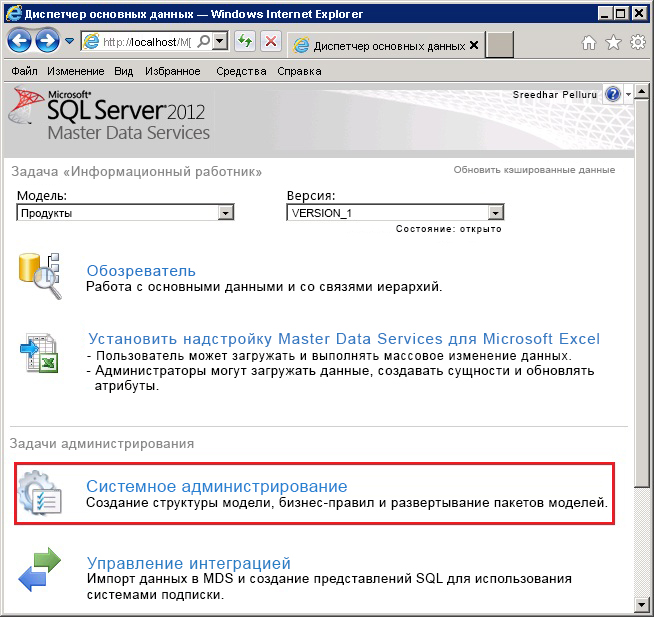The width and height of the screenshot is (654, 617).
Task: Open help with the blue question icon
Action: tap(613, 94)
